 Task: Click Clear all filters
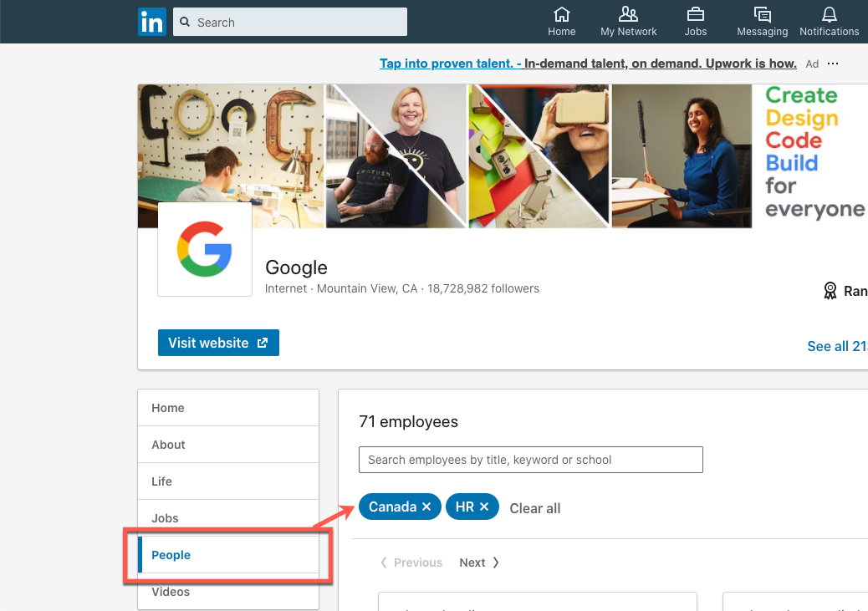(x=534, y=508)
